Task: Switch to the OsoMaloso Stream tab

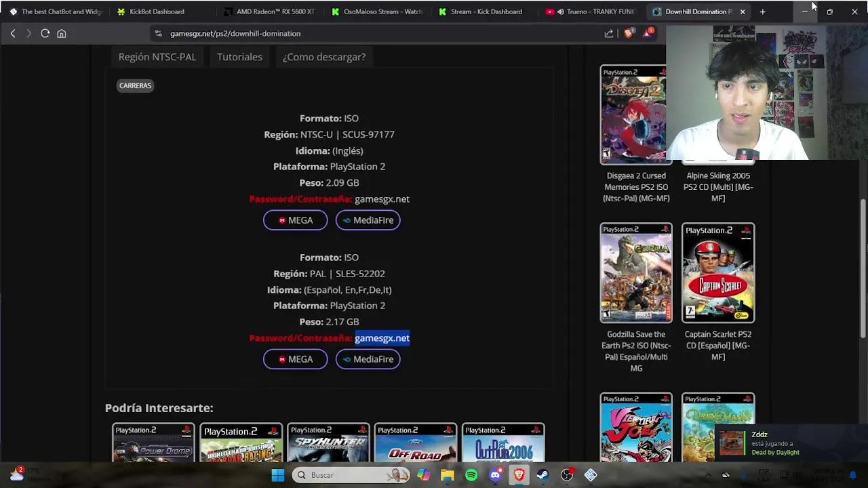Action: (x=378, y=12)
